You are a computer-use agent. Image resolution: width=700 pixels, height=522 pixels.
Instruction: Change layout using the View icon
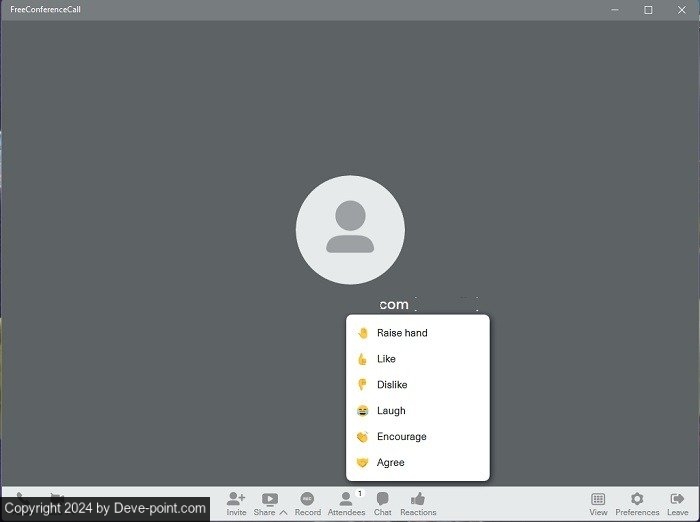[x=598, y=502]
